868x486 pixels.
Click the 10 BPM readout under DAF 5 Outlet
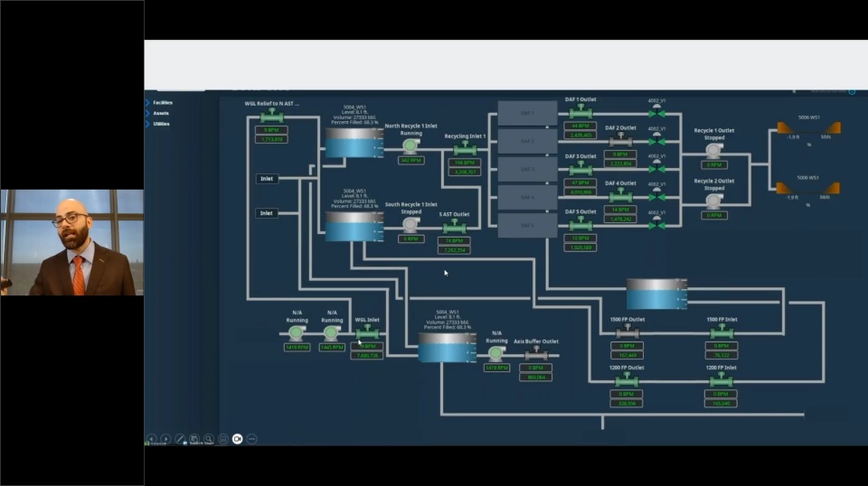(x=580, y=238)
